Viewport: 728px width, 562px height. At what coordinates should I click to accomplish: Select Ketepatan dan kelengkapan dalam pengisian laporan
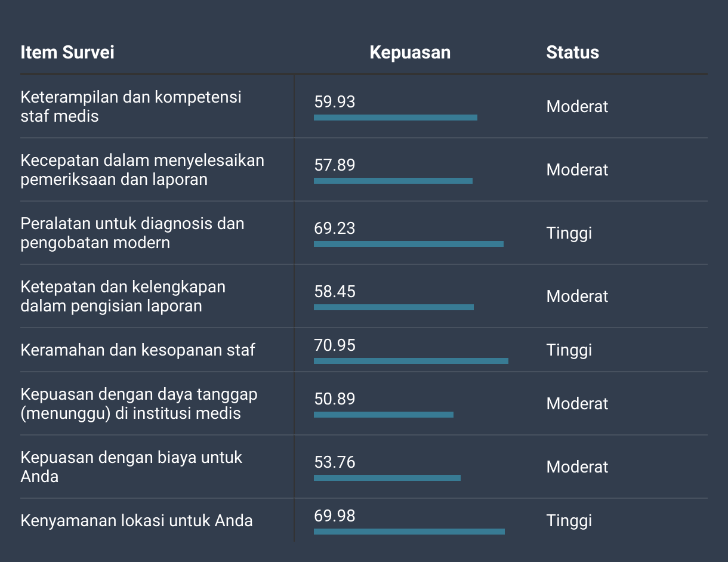[123, 296]
